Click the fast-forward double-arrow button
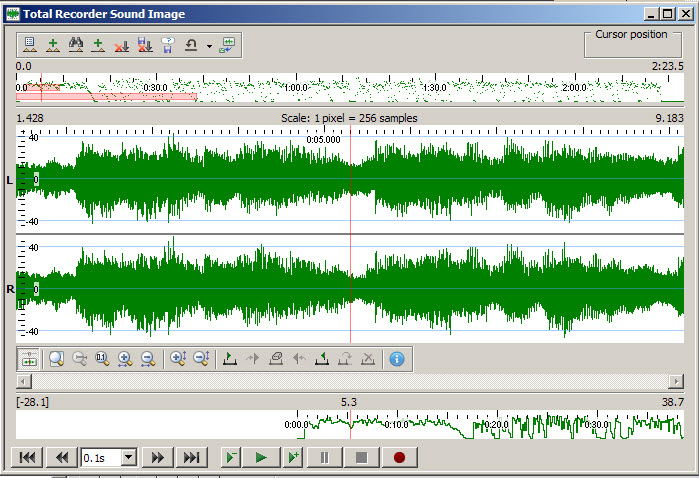This screenshot has height=478, width=699. pyautogui.click(x=158, y=457)
